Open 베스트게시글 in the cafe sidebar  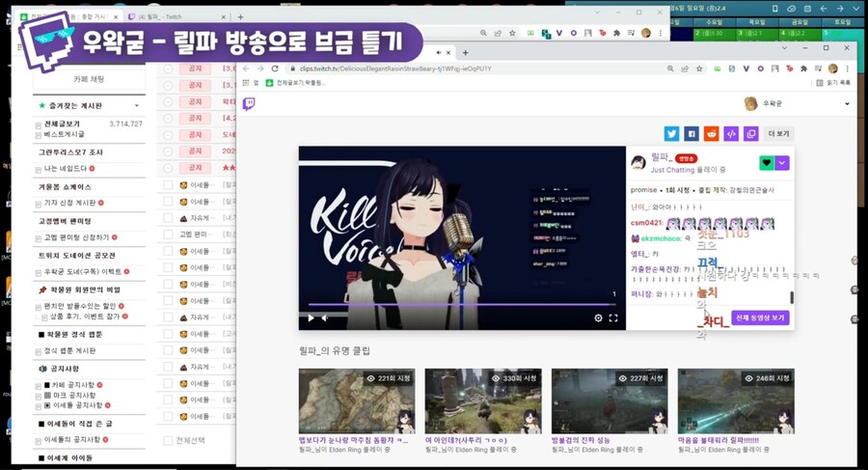[x=65, y=134]
